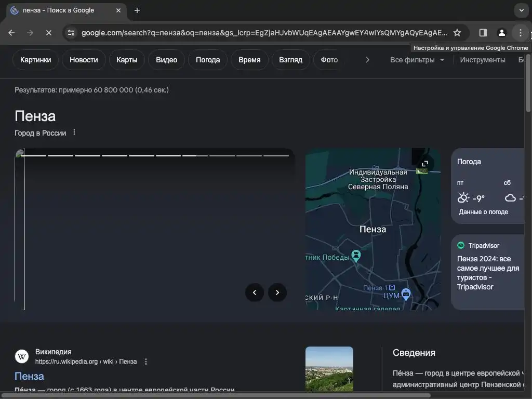Open the Все фильтры dropdown
The height and width of the screenshot is (399, 532).
point(417,60)
